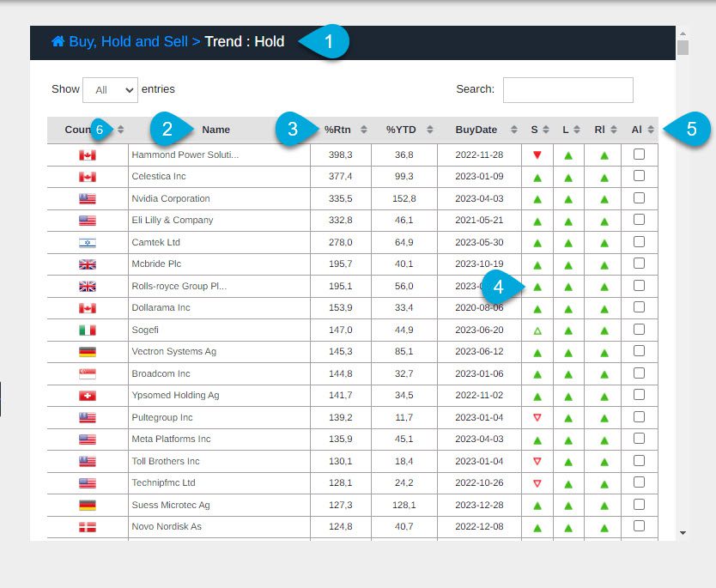The width and height of the screenshot is (716, 588).
Task: Click Singapore flag beside Broadcom Inc
Action: 87,374
